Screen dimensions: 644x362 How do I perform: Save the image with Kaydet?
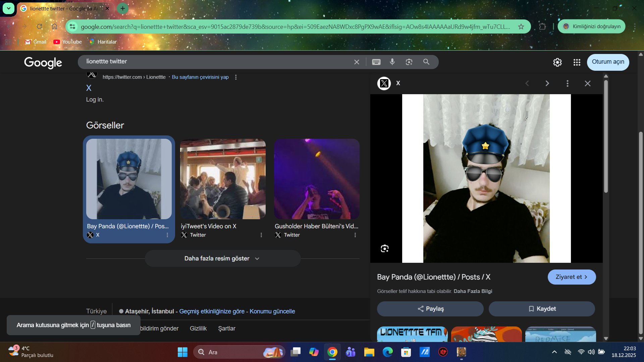pos(542,309)
